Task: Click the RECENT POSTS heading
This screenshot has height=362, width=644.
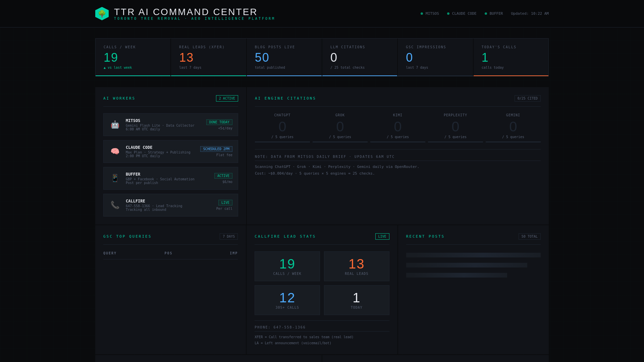Action: [x=425, y=237]
